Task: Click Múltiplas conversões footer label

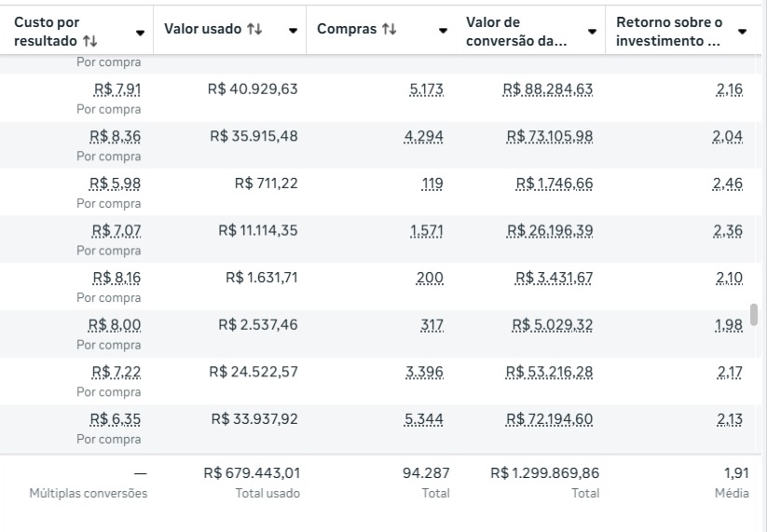Action: click(89, 493)
